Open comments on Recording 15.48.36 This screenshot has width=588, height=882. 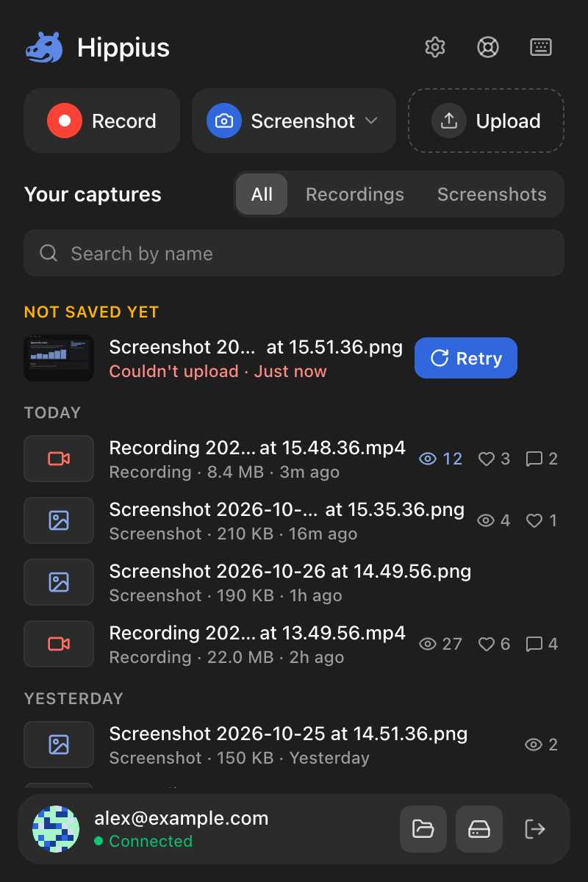tap(542, 459)
